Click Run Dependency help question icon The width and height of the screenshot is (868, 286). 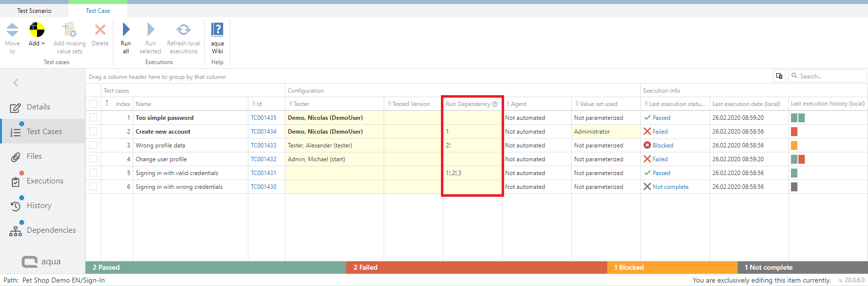tap(495, 104)
